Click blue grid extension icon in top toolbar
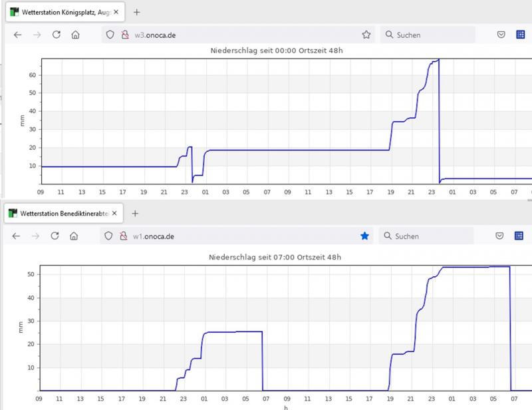Screen dimensions: 532x410 (521, 35)
